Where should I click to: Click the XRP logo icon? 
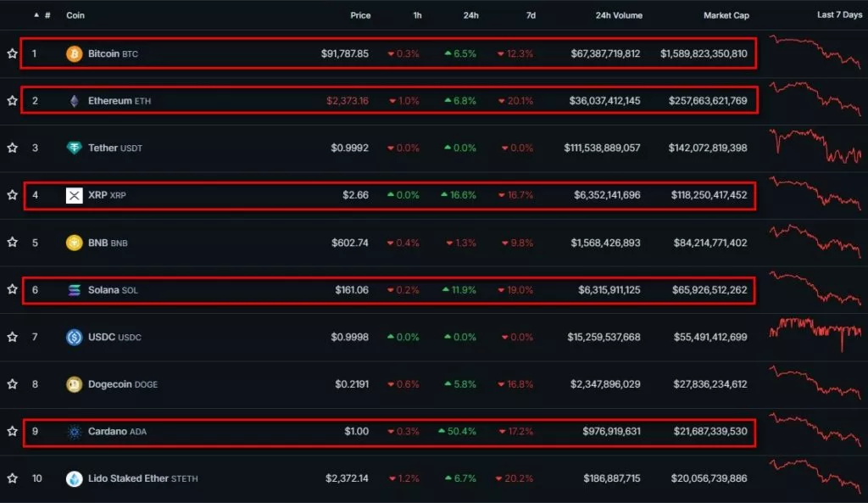[75, 195]
